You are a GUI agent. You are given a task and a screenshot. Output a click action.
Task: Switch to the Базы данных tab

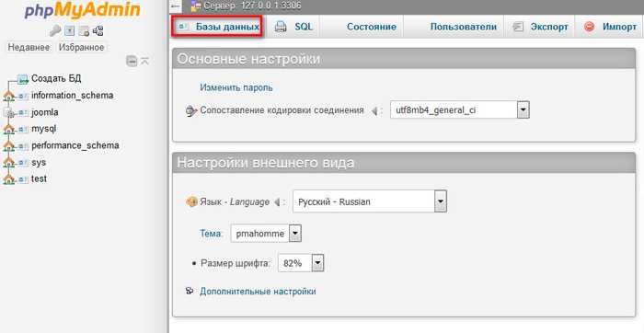[x=217, y=27]
